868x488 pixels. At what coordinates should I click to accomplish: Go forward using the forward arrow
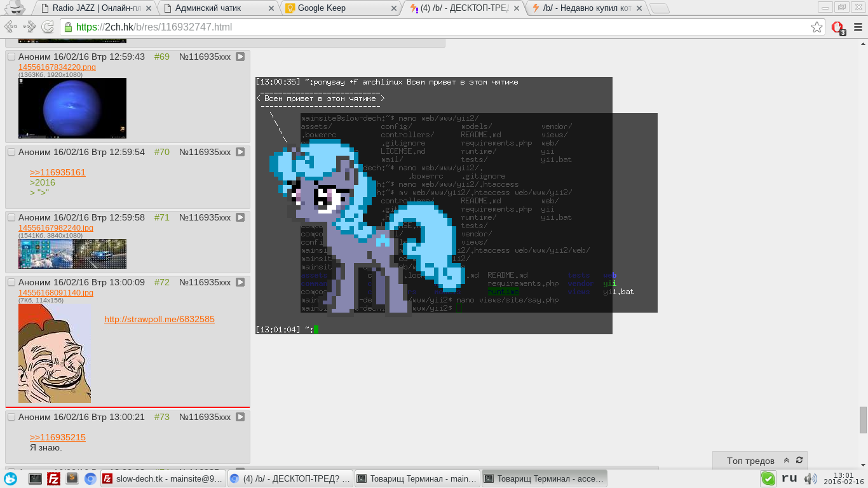click(x=29, y=27)
